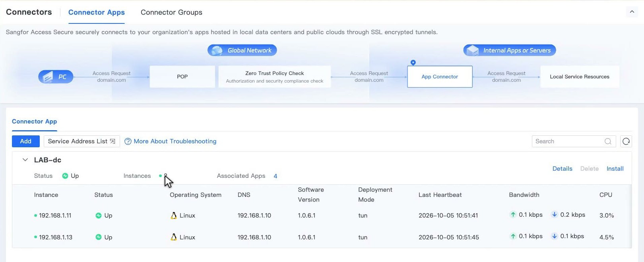Click the help icon beside Troubleshooting

(128, 142)
